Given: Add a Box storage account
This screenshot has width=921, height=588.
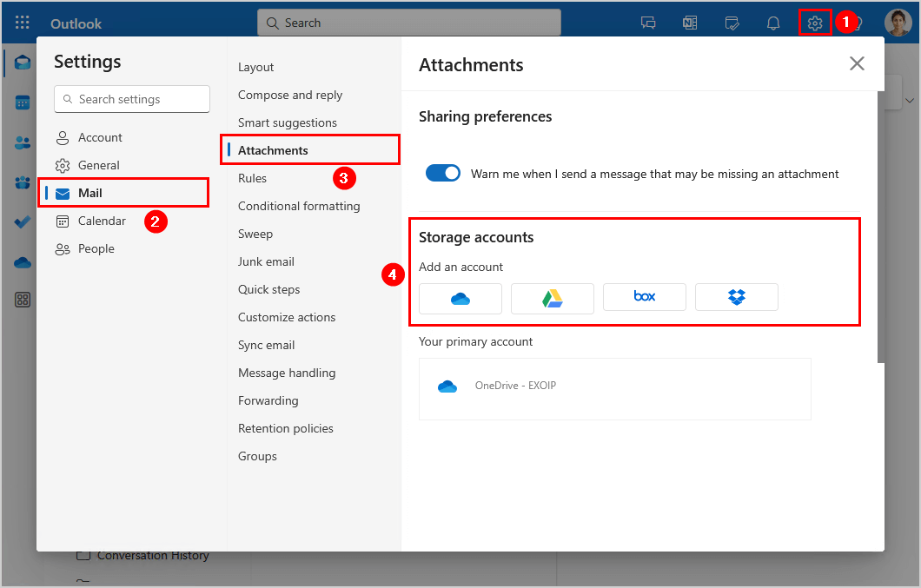Looking at the screenshot, I should [645, 298].
